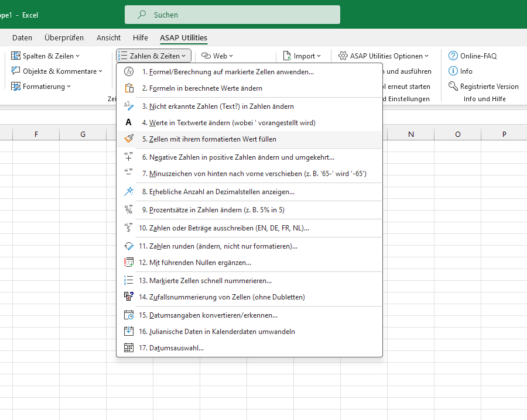The width and height of the screenshot is (527, 420).
Task: Switch to the Ansicht tab
Action: pos(108,37)
